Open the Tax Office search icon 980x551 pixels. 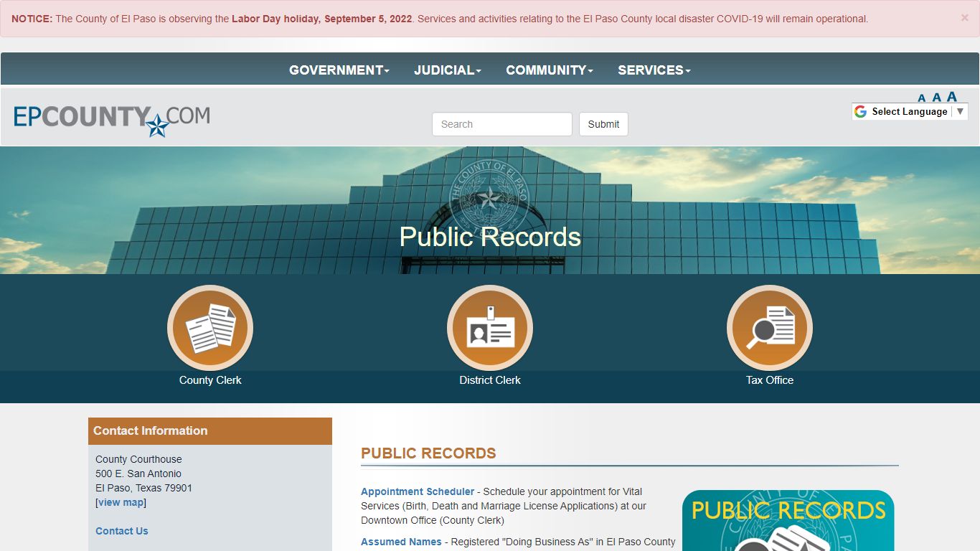tap(770, 328)
